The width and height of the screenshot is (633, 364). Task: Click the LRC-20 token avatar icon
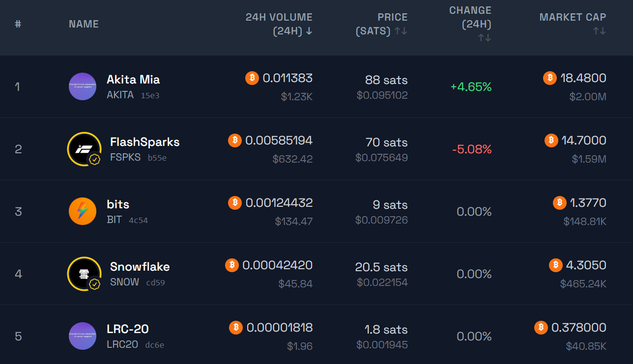83,336
